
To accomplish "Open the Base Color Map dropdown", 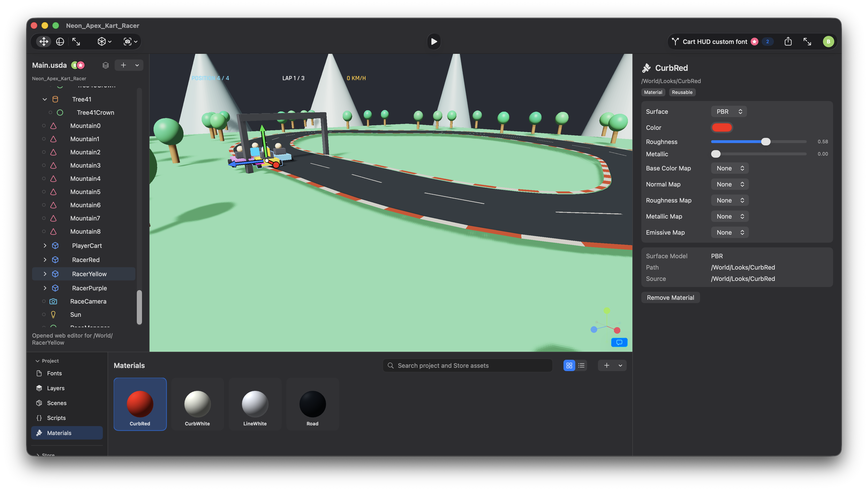I will (730, 168).
